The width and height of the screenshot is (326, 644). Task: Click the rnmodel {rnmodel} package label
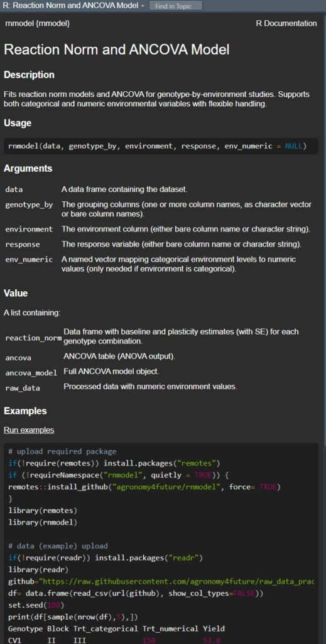[38, 23]
